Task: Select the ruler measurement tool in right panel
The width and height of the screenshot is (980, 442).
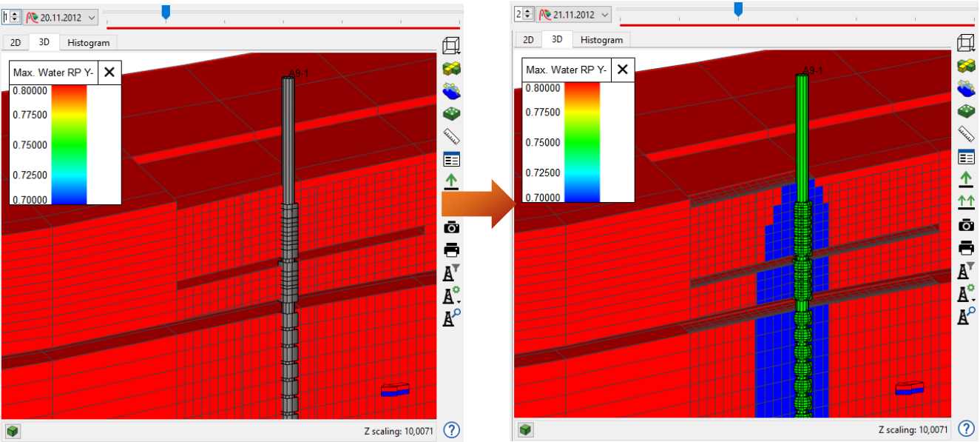Action: coord(966,133)
